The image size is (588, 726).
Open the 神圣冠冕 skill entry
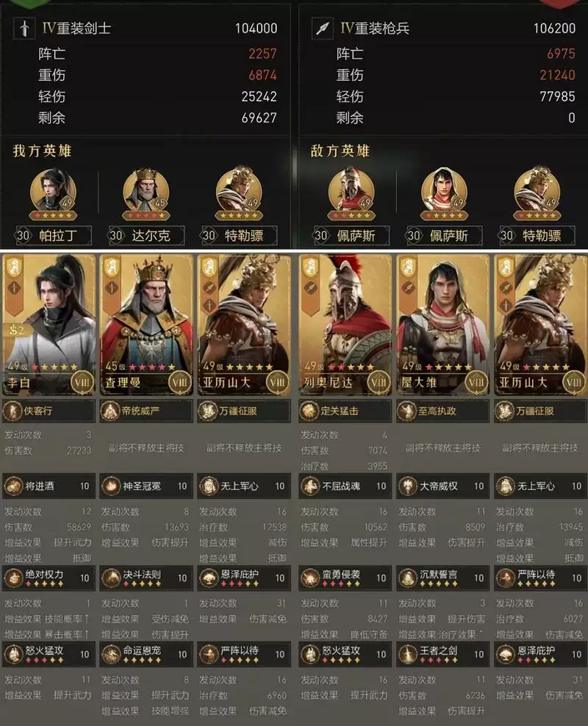click(146, 486)
